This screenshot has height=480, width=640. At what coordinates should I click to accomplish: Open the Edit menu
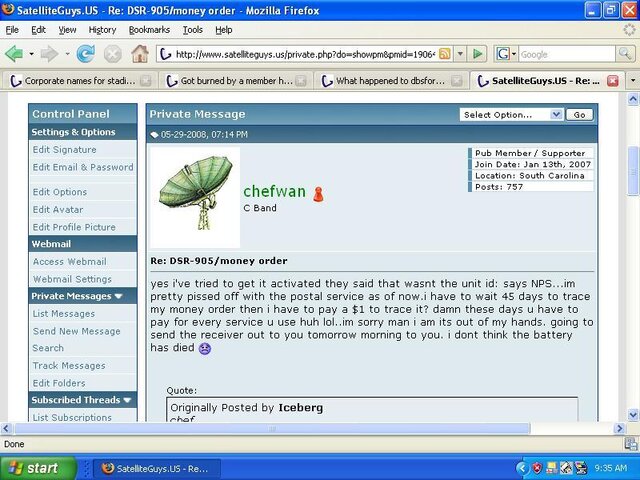click(38, 30)
